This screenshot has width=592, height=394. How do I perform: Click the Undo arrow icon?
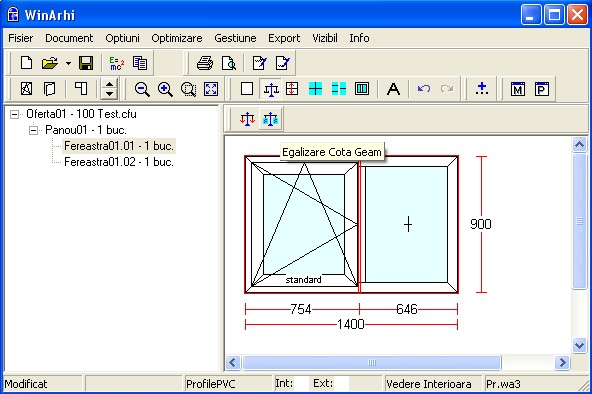[424, 89]
